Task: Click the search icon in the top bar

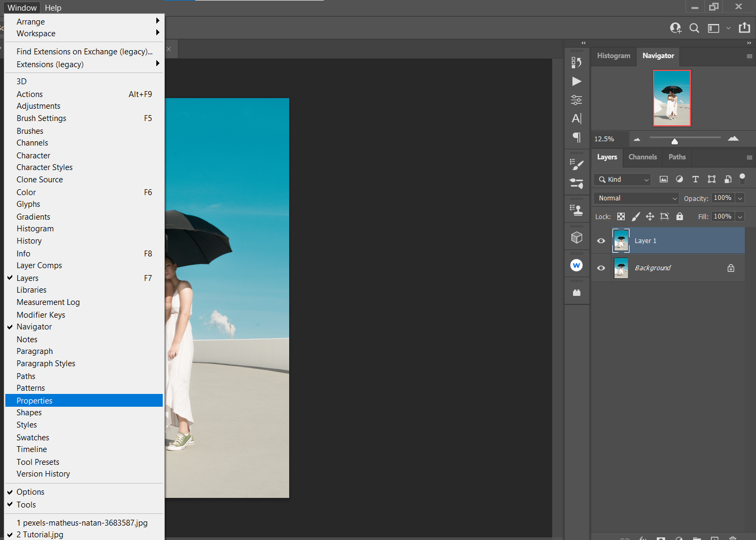Action: [694, 28]
